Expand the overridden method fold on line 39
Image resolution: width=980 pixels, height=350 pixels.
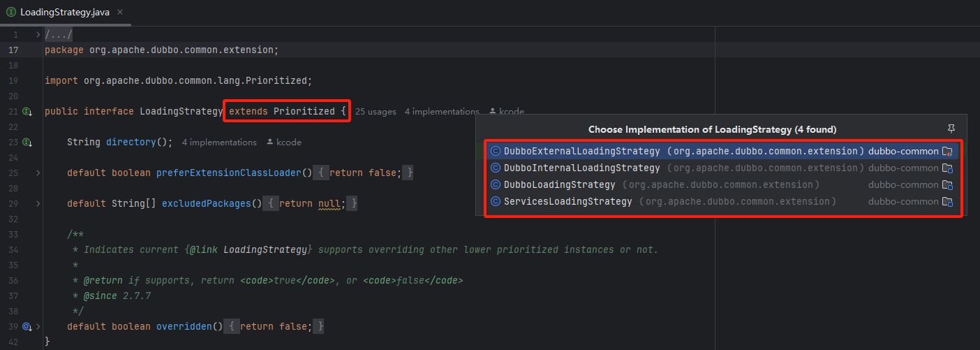(x=38, y=326)
